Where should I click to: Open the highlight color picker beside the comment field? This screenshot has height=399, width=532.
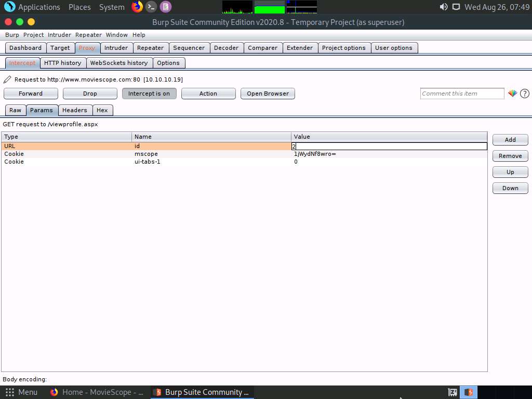coord(512,94)
